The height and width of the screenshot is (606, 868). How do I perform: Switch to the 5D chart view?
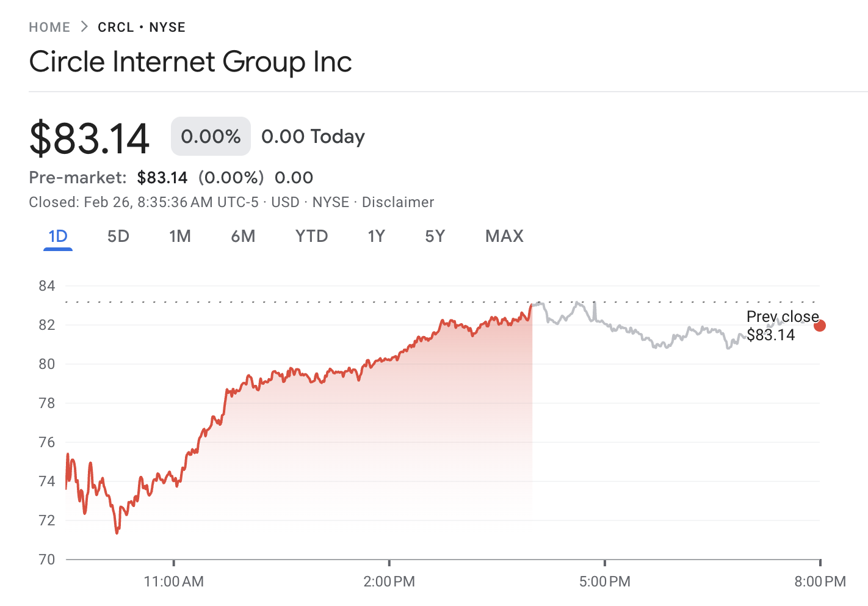point(118,236)
